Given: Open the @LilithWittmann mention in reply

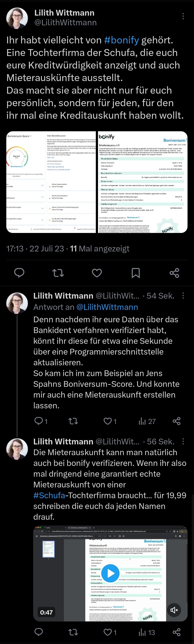Looking at the screenshot, I should point(107,307).
